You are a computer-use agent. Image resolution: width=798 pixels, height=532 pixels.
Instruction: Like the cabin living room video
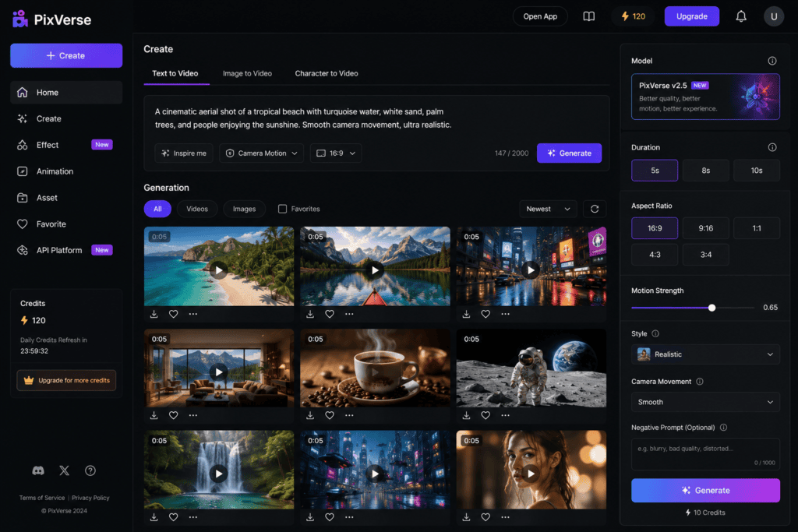click(x=174, y=415)
